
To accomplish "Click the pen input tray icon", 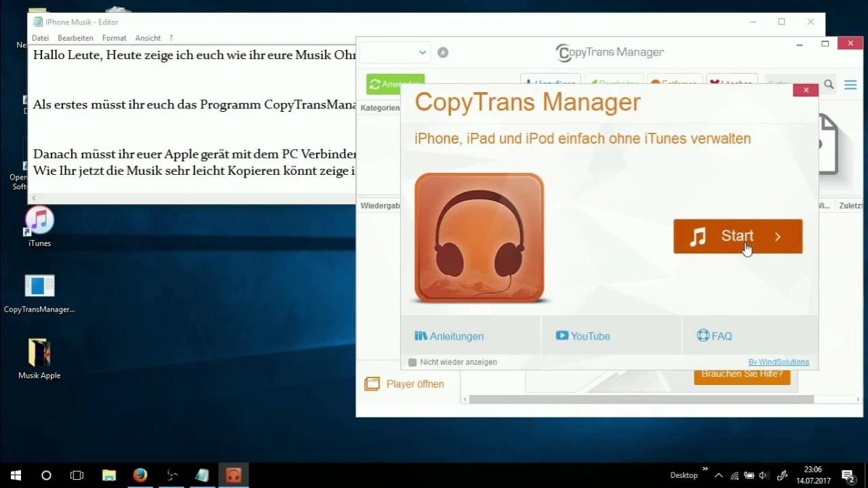I will pos(782,475).
